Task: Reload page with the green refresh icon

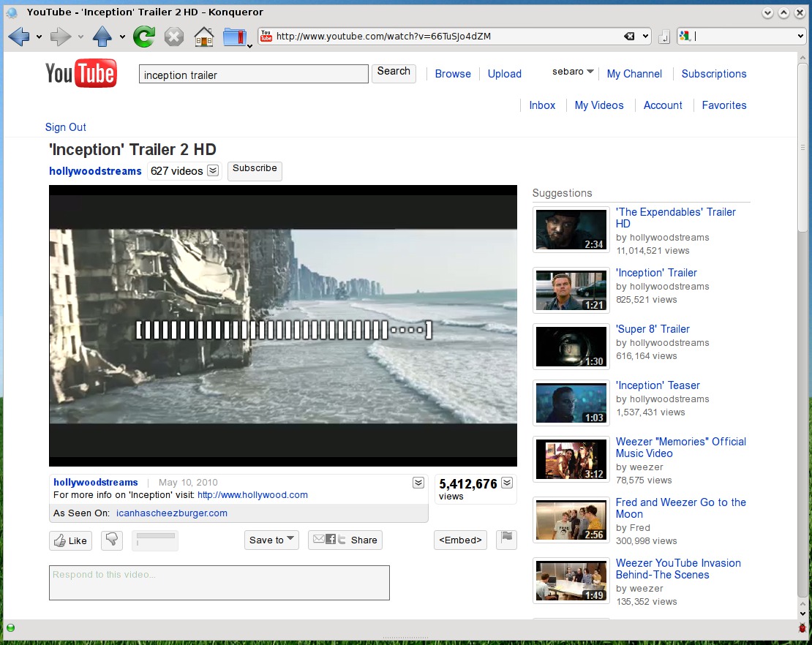Action: [143, 37]
